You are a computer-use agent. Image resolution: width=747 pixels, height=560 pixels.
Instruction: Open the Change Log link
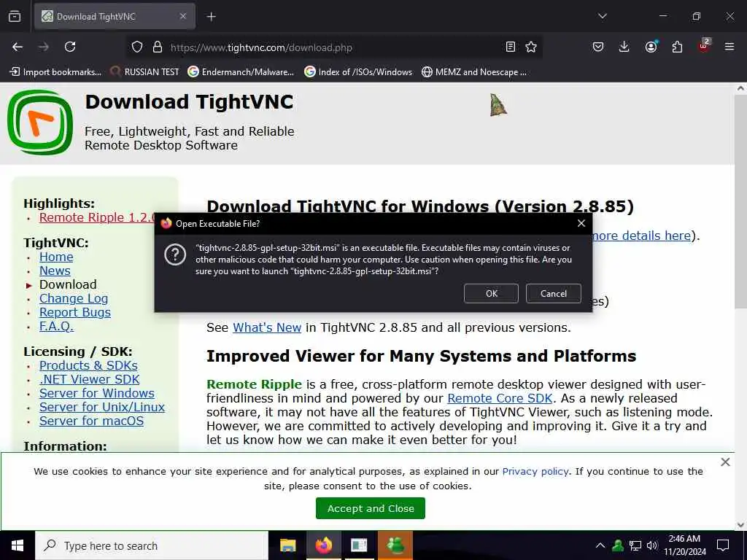[74, 298]
